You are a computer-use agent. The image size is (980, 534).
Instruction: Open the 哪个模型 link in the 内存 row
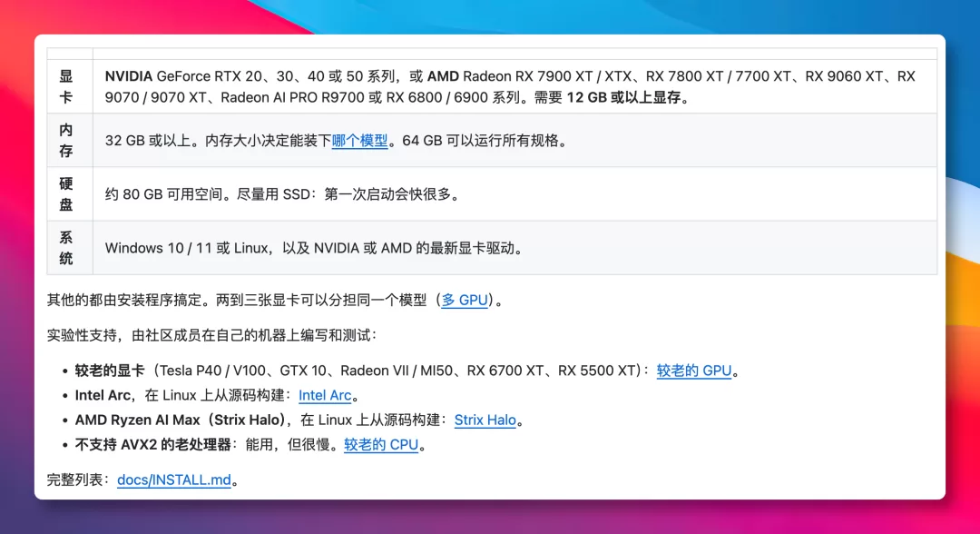coord(360,141)
